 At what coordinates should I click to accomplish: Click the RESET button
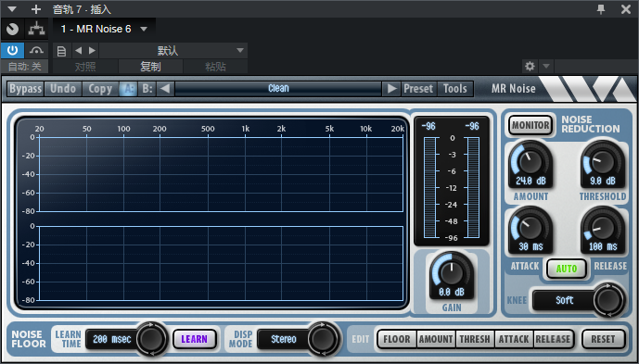(603, 339)
